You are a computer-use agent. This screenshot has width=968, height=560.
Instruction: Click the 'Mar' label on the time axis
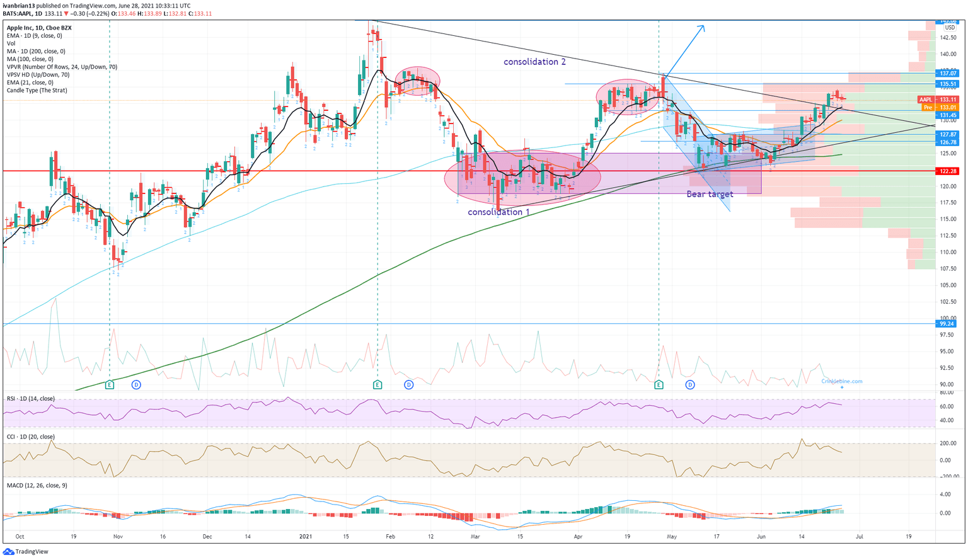[475, 537]
